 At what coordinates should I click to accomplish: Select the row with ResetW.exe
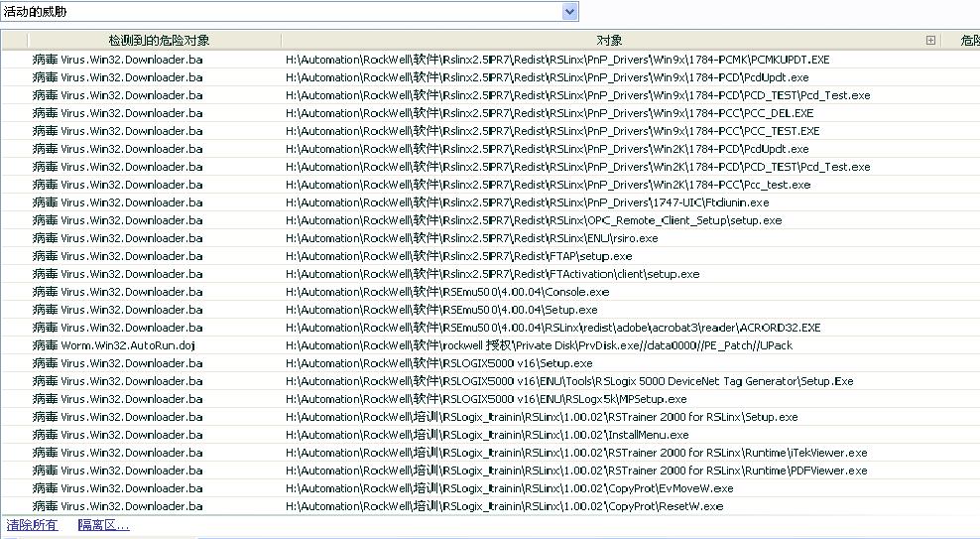tap(490, 506)
